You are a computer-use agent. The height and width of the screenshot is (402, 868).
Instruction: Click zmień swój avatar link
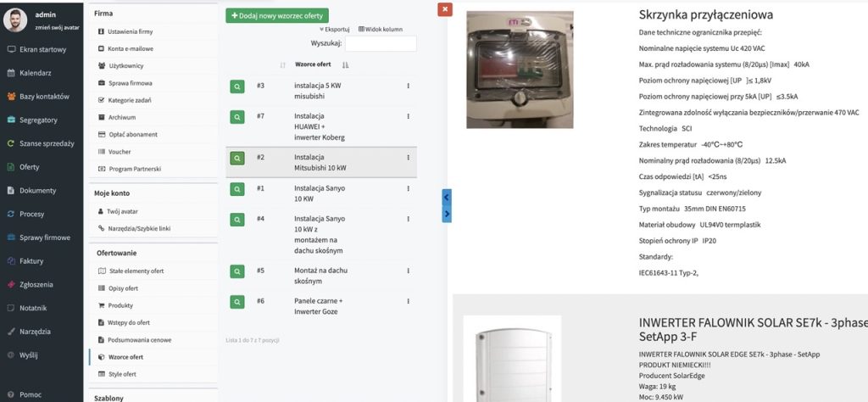point(57,26)
